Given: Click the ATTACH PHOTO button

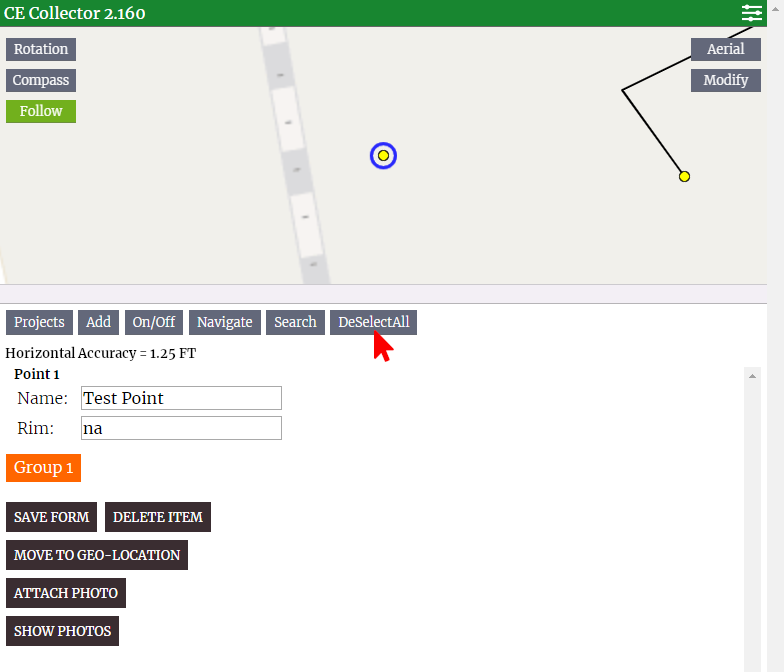Looking at the screenshot, I should coord(66,593).
